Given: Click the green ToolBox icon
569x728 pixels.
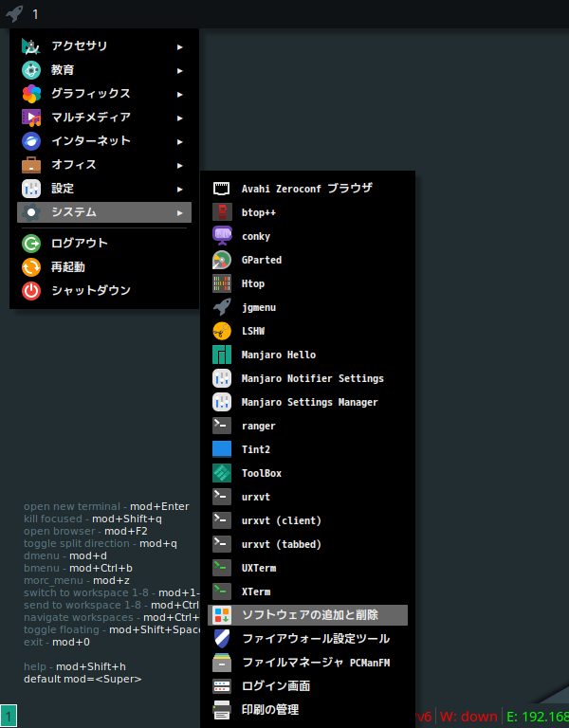Looking at the screenshot, I should pyautogui.click(x=222, y=473).
